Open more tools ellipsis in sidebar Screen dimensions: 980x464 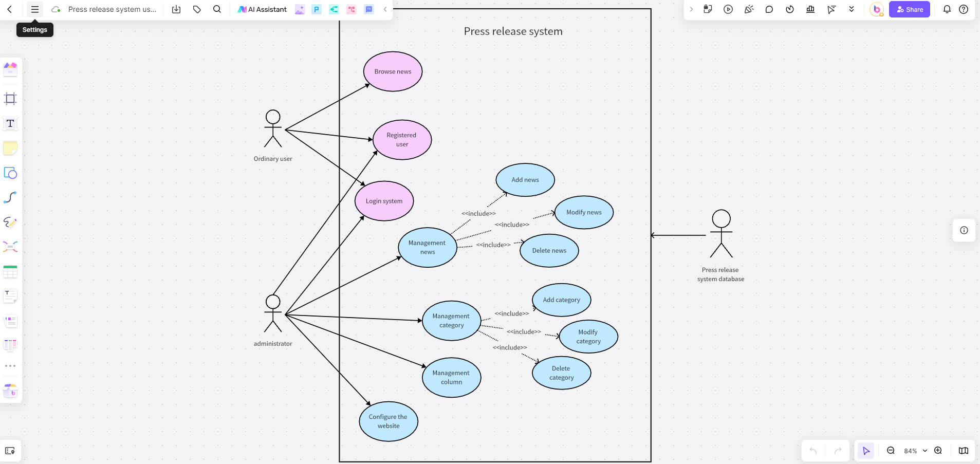click(x=10, y=366)
